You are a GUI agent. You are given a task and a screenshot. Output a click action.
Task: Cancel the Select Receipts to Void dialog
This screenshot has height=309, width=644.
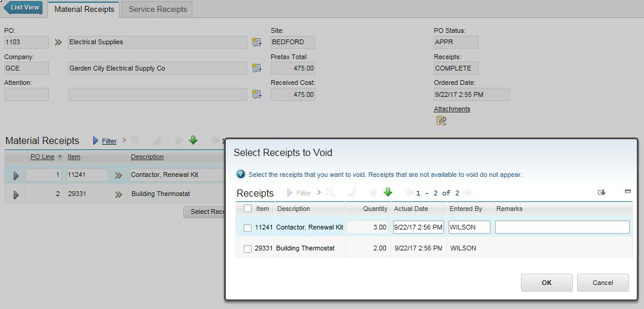click(602, 283)
